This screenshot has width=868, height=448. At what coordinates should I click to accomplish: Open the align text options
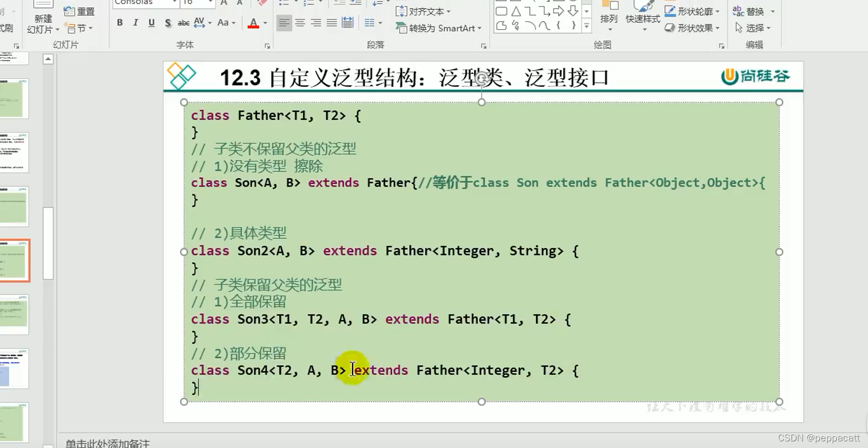[424, 11]
